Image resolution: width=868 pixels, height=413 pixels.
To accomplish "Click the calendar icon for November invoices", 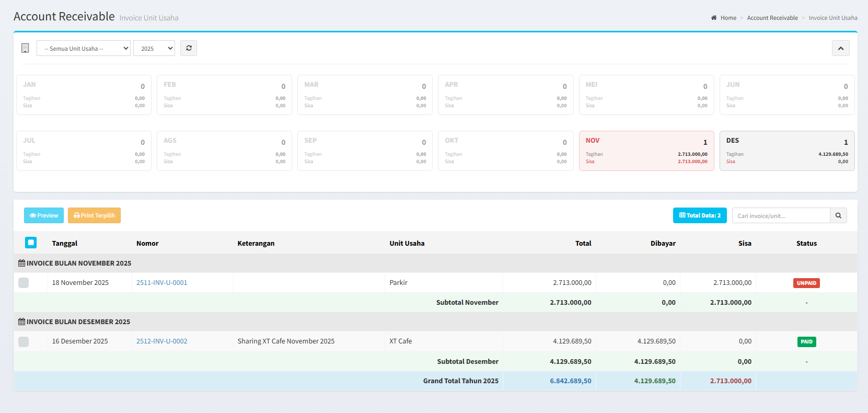I will pos(21,263).
